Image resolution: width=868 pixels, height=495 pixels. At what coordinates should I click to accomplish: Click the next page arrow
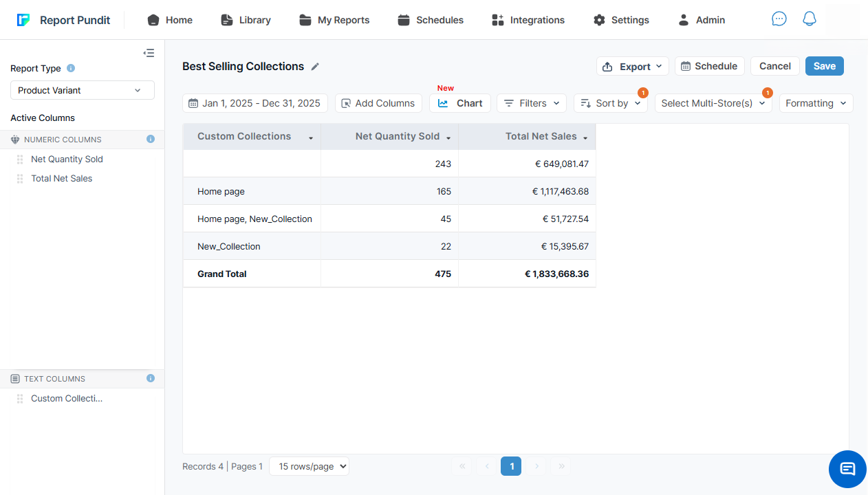536,466
